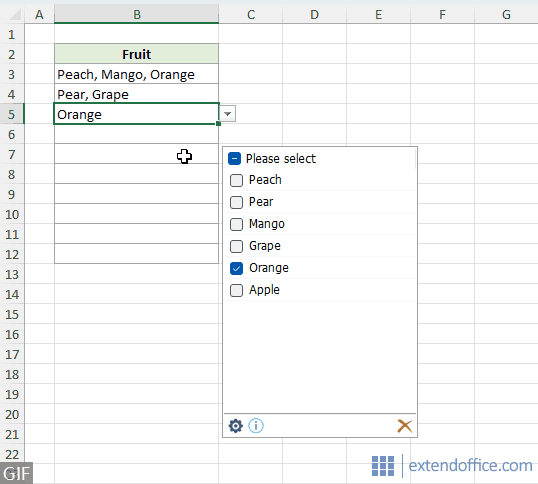Tick the Apple checkbox
Viewport: 538px width, 484px height.
236,290
